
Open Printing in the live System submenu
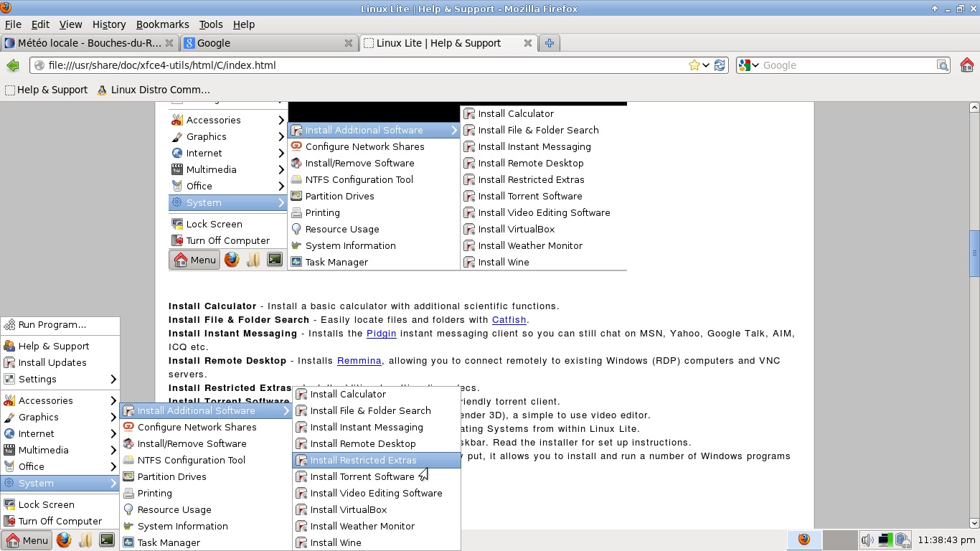point(206,493)
